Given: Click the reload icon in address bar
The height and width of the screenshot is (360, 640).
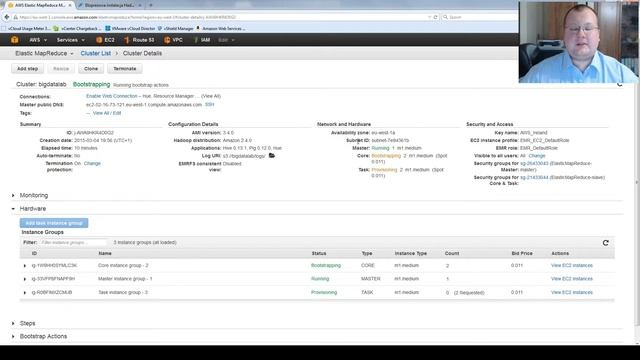Looking at the screenshot, I should tap(435, 17).
